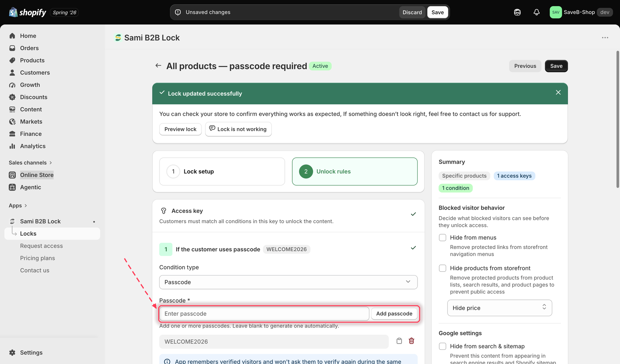The height and width of the screenshot is (364, 620).
Task: Go back using the left arrow icon
Action: pyautogui.click(x=158, y=66)
